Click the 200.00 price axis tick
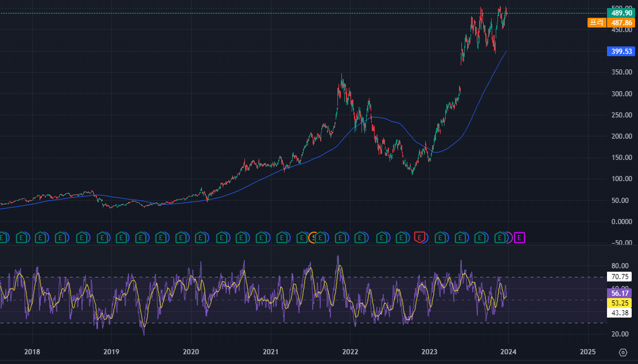Viewport: 638px width, 364px height. 622,136
